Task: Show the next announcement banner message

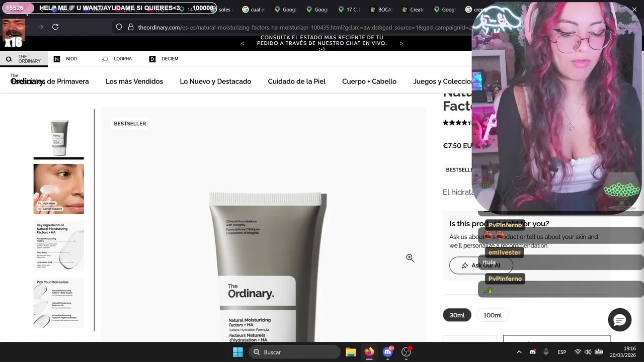Action: coord(401,43)
